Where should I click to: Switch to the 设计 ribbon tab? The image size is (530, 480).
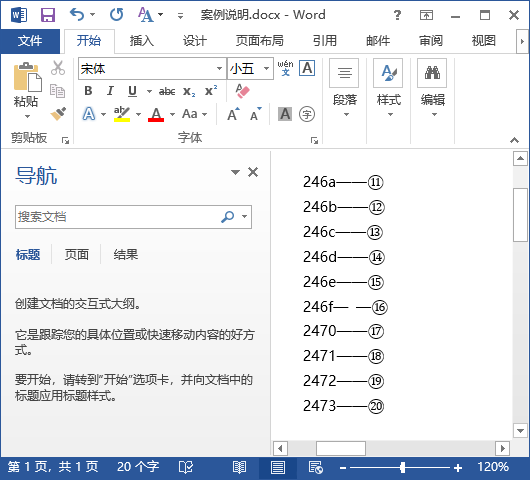coord(195,41)
